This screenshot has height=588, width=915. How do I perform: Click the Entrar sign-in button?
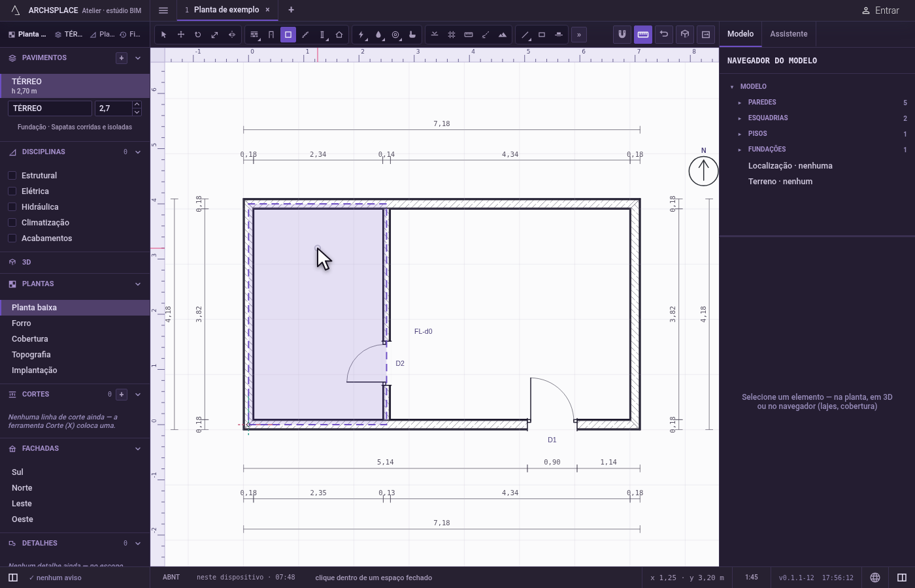click(x=880, y=10)
